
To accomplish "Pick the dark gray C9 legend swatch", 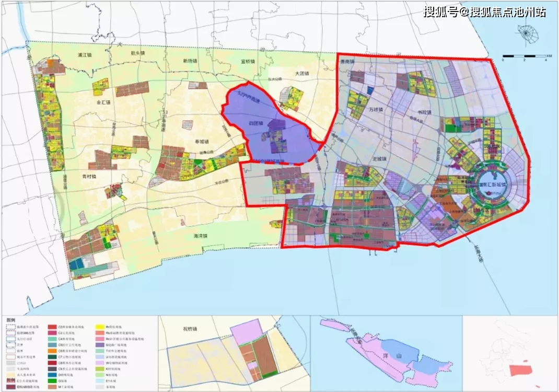I will pyautogui.click(x=52, y=369).
